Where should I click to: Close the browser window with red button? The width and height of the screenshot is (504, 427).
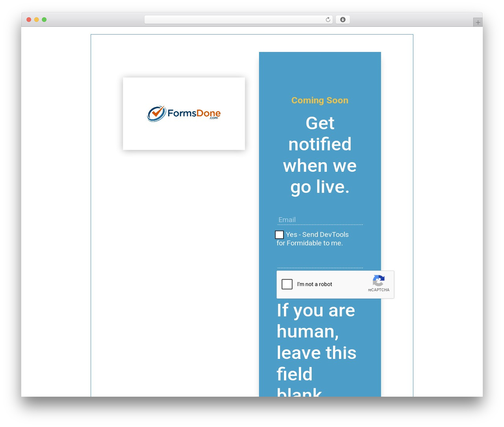point(29,20)
